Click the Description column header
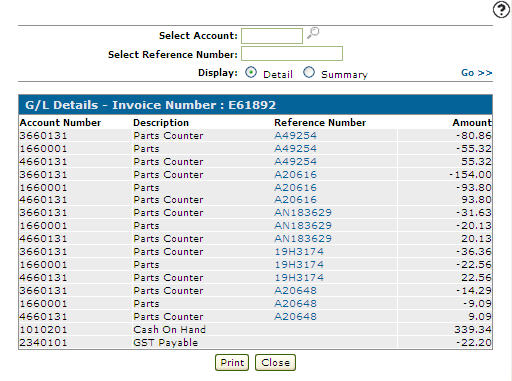Viewport: 512px width, 381px height. coord(161,122)
